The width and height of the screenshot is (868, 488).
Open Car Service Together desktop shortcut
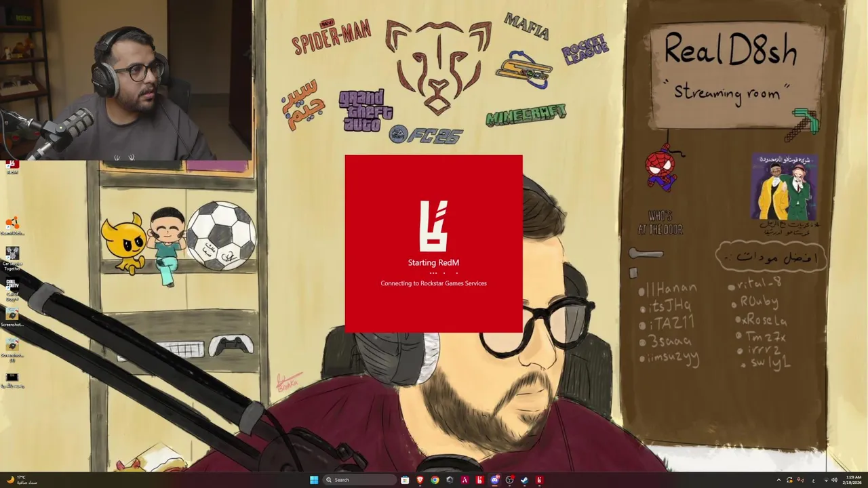tap(12, 258)
